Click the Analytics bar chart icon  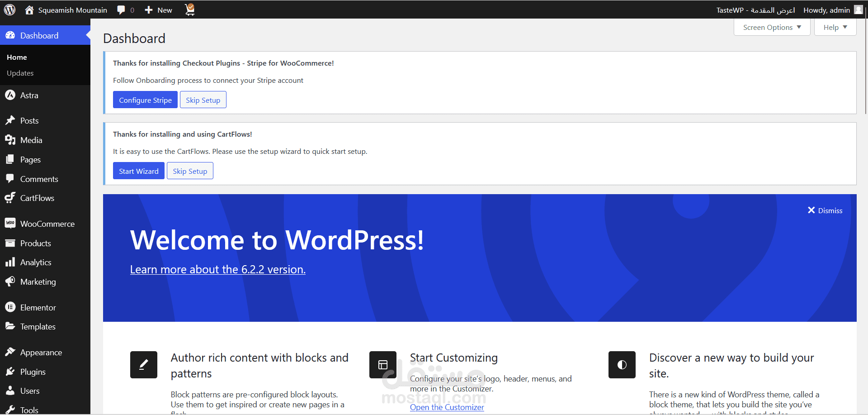click(x=10, y=262)
